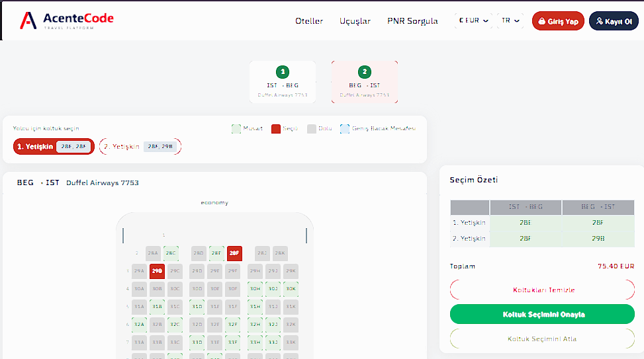
Task: Select passenger 2. Yetişkin
Action: (140, 147)
